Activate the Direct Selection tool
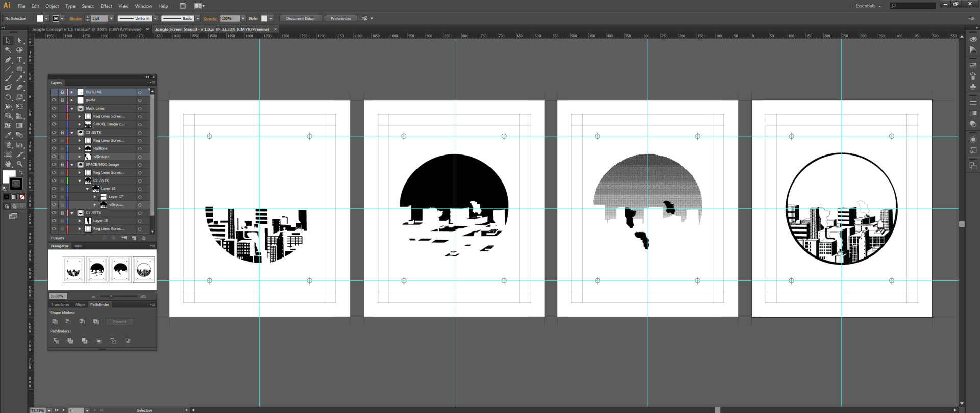Viewport: 980px width, 413px height. [19, 40]
